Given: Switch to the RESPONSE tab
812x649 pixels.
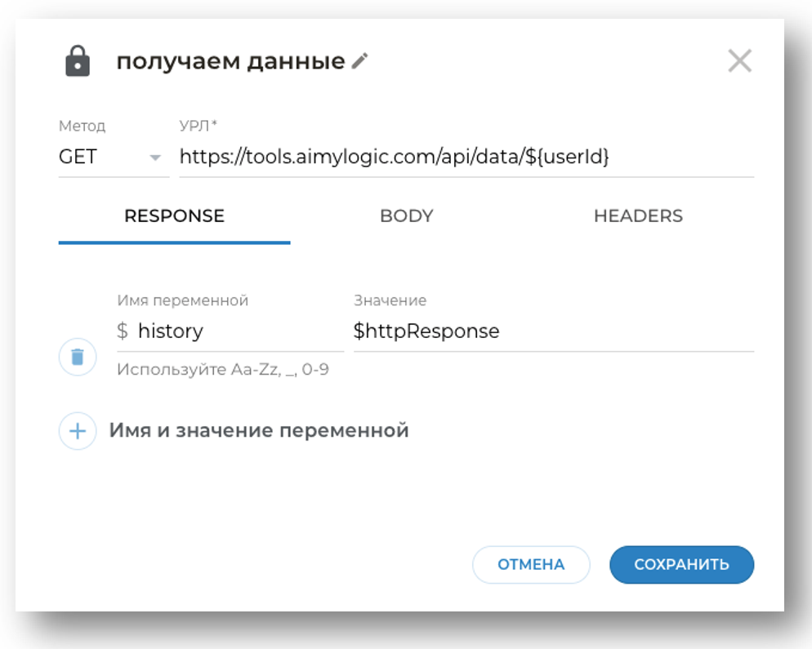Looking at the screenshot, I should coord(174,216).
